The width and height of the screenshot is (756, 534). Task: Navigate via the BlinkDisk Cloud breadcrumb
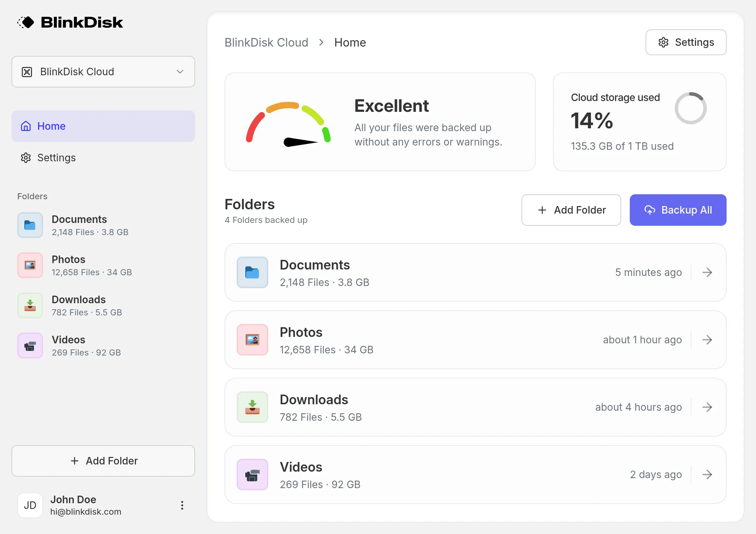click(266, 42)
